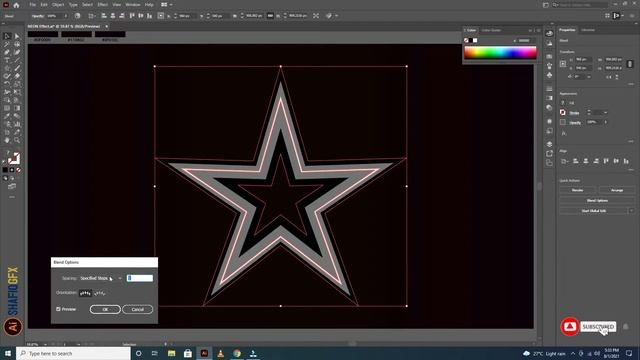Toggle the Preview checkbox in Blend Options
The height and width of the screenshot is (360, 640).
click(58, 309)
